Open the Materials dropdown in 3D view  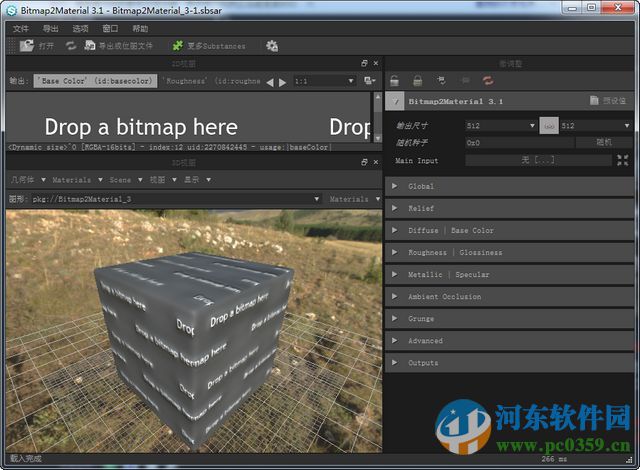(x=77, y=180)
